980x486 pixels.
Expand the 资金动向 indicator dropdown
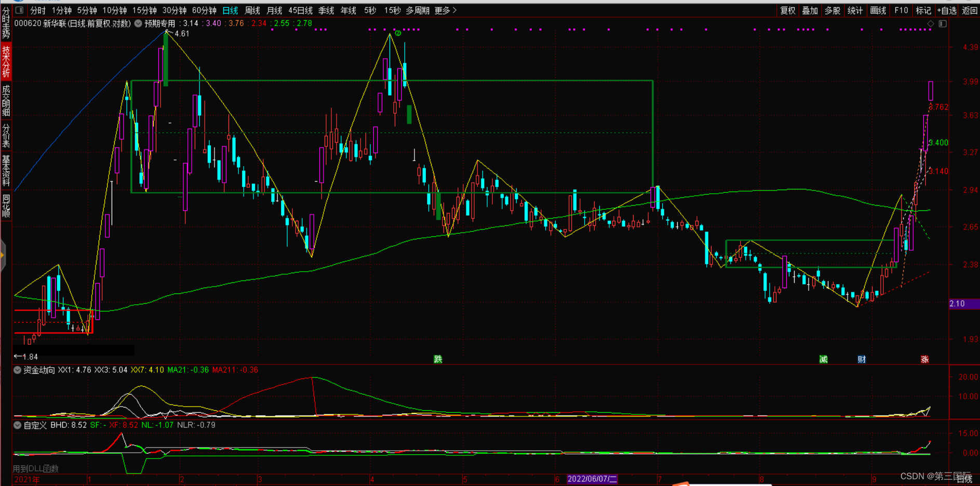point(18,370)
